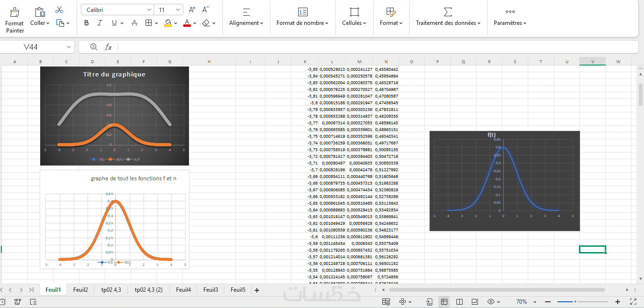
Task: Click into the formula bar input
Action: pos(377,47)
